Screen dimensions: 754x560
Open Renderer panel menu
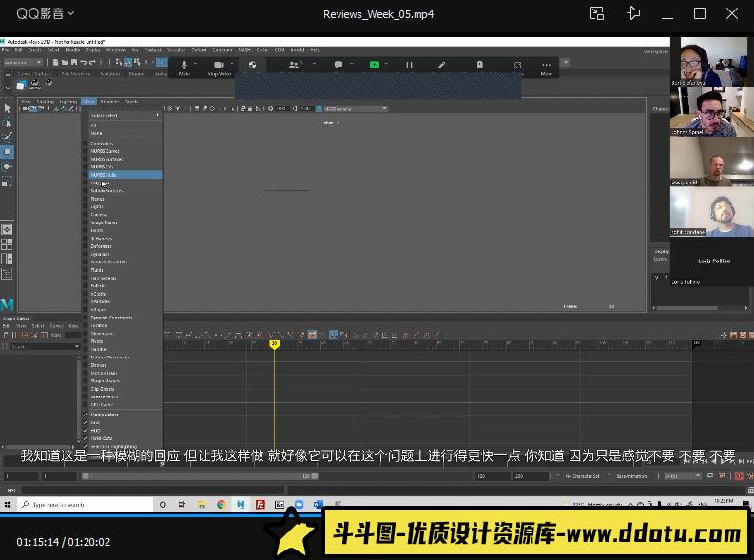click(109, 101)
